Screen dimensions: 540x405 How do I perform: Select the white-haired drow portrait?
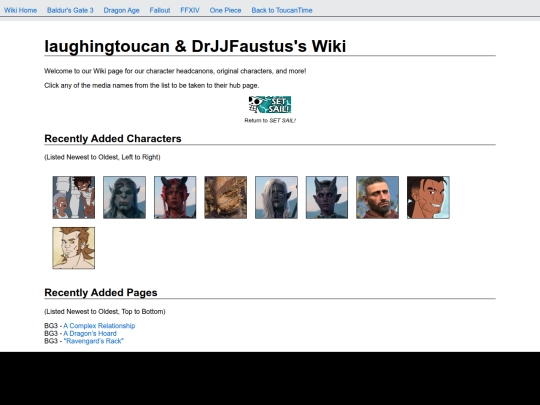click(x=276, y=197)
